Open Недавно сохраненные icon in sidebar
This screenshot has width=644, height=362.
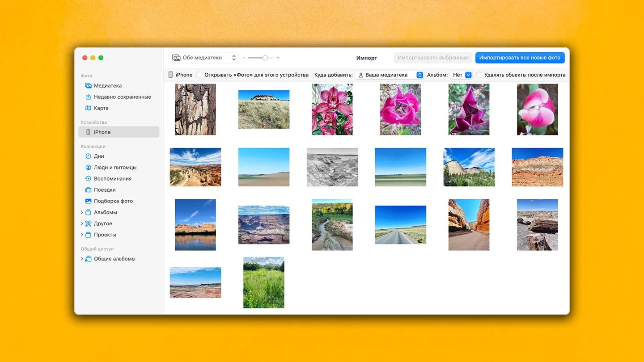(x=88, y=97)
